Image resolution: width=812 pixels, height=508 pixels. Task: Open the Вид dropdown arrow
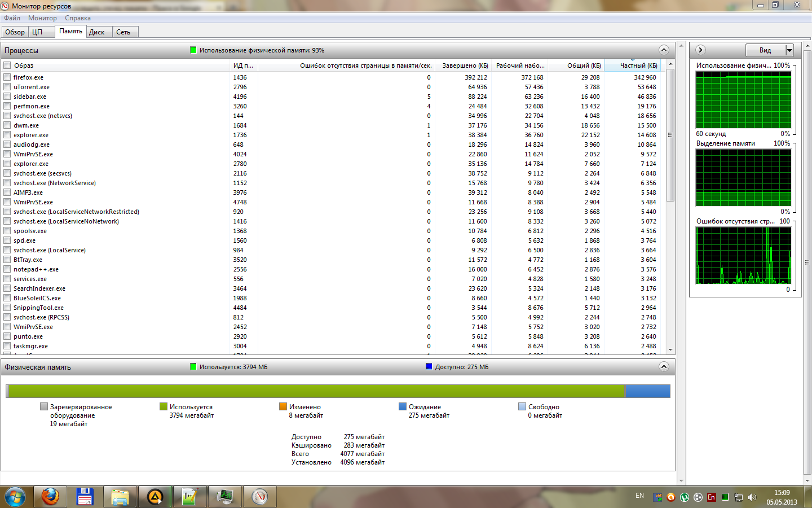(789, 50)
